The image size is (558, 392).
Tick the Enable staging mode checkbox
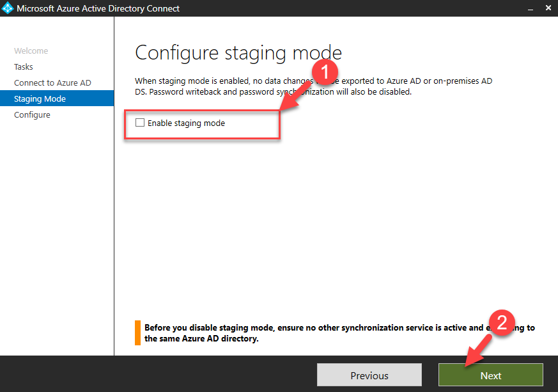pos(140,123)
